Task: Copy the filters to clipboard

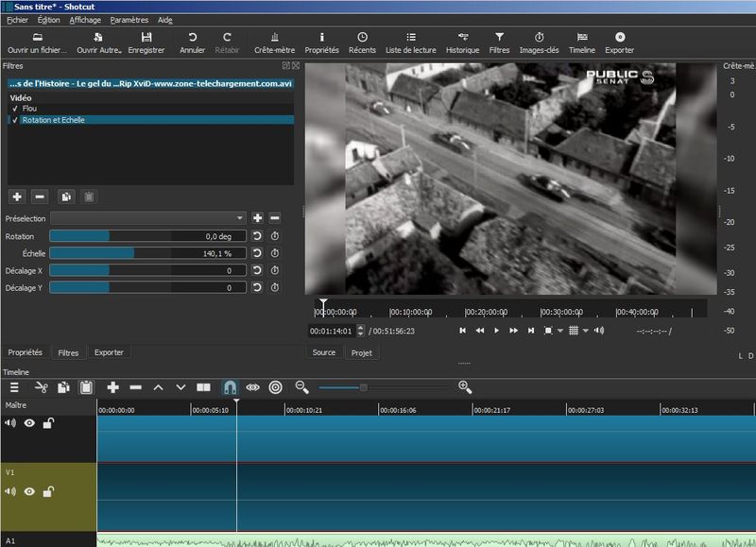Action: [66, 197]
